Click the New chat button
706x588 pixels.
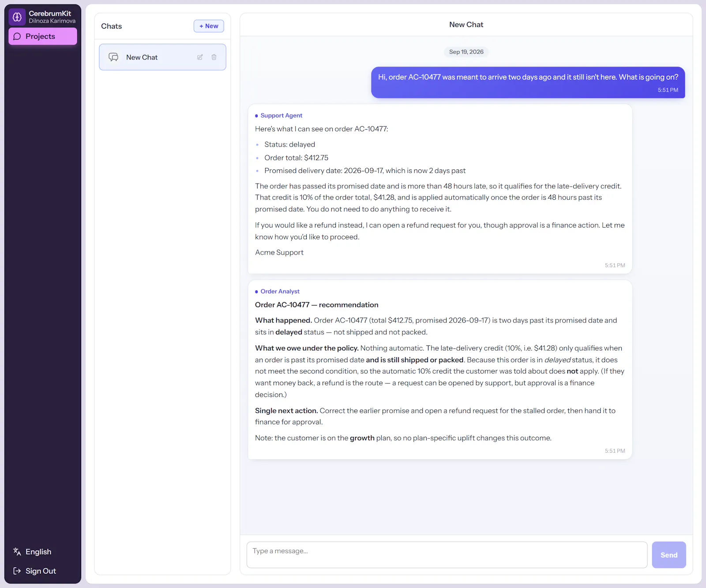pos(209,26)
